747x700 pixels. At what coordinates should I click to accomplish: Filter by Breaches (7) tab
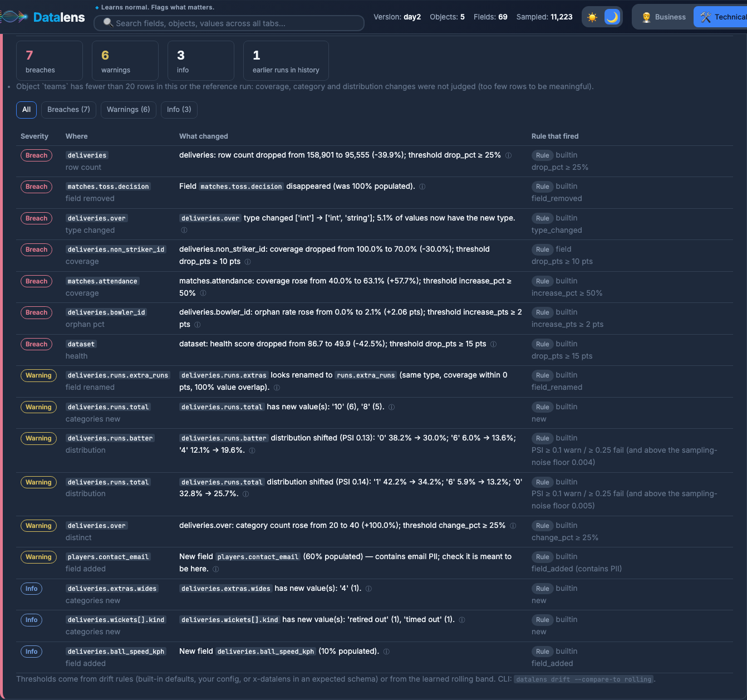click(x=68, y=110)
